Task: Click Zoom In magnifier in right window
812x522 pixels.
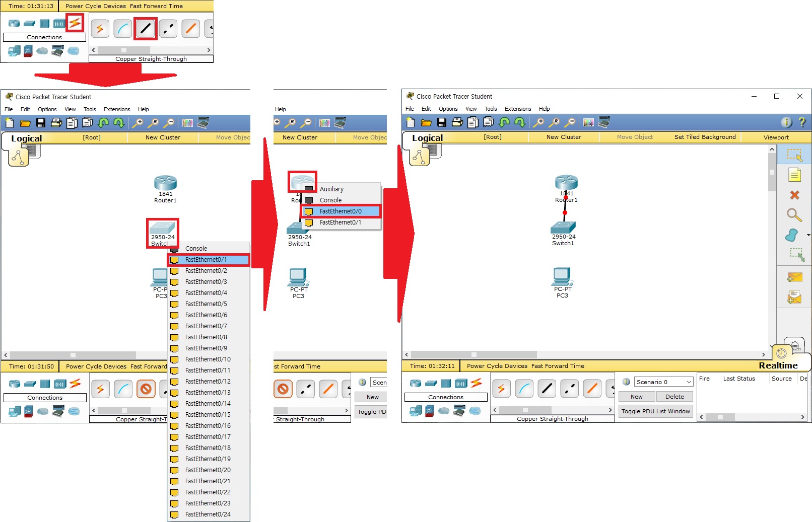Action: (538, 122)
